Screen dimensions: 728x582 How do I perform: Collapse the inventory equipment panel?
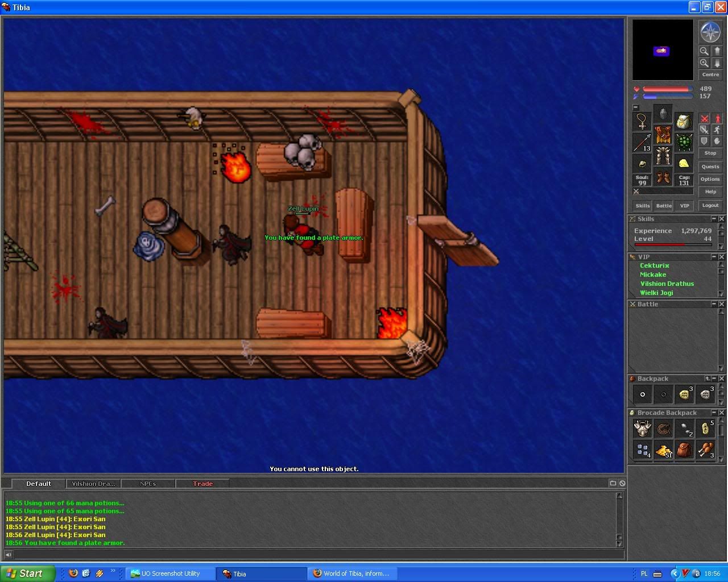click(x=636, y=107)
